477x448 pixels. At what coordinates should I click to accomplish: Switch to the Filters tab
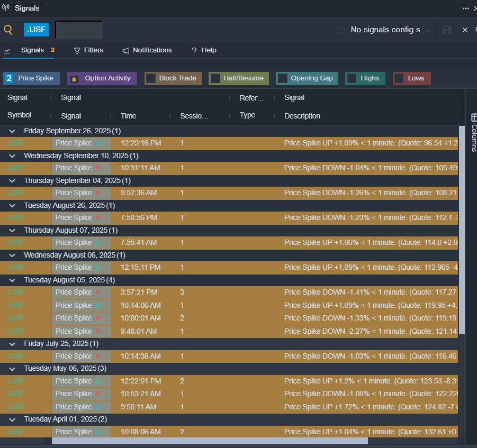pyautogui.click(x=88, y=50)
